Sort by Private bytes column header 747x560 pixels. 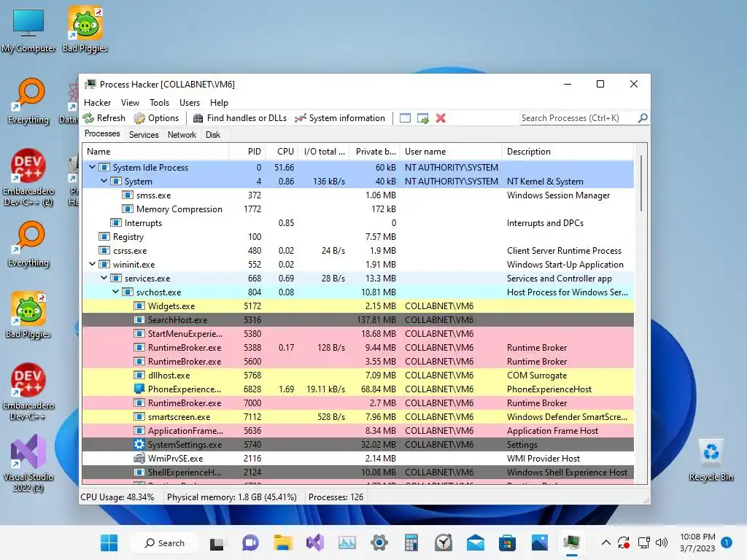pyautogui.click(x=375, y=152)
